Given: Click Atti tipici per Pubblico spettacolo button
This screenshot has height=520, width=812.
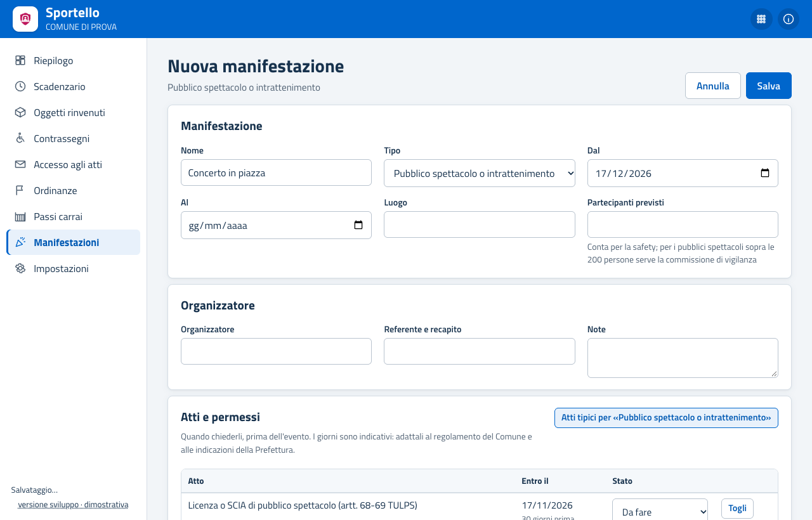Looking at the screenshot, I should click(666, 418).
